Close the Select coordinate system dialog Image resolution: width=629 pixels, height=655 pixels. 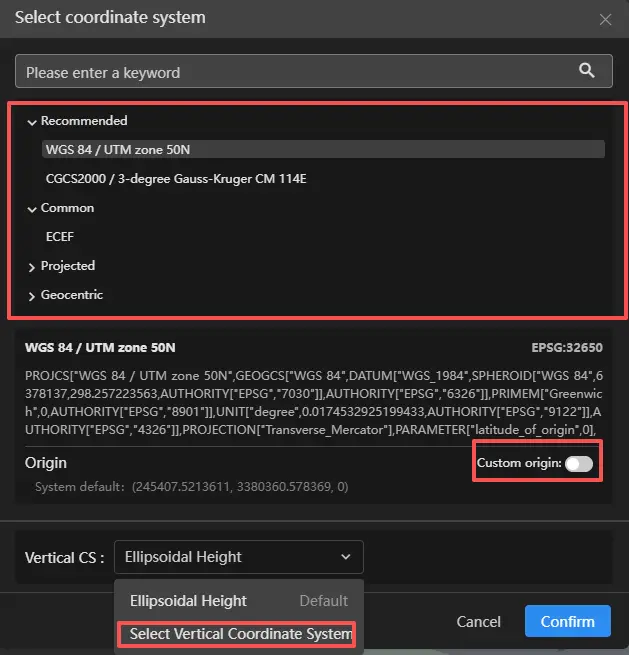(x=605, y=19)
